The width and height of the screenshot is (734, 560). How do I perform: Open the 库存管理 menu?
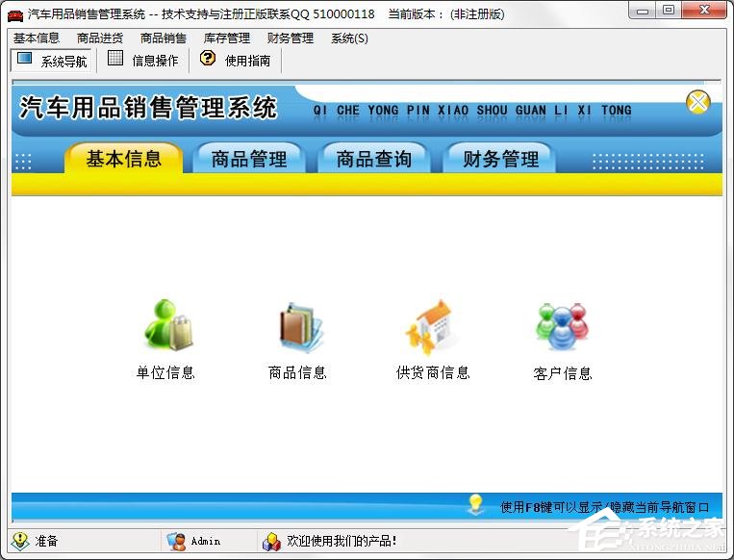227,38
